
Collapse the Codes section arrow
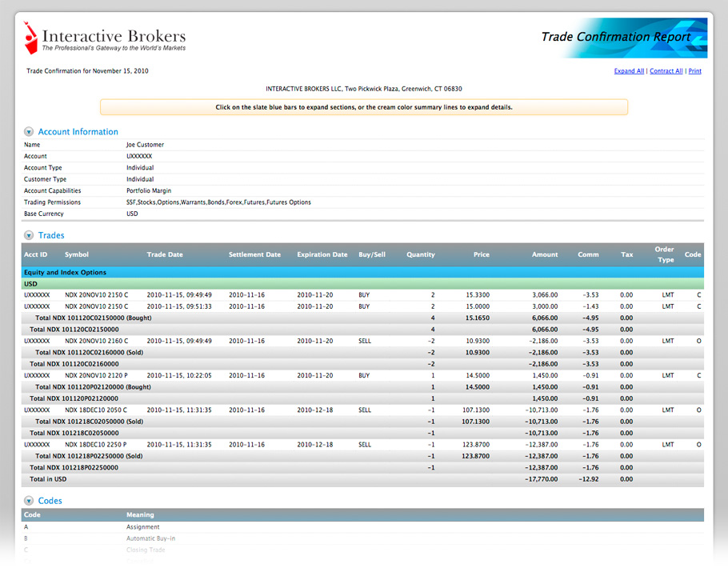(x=29, y=501)
